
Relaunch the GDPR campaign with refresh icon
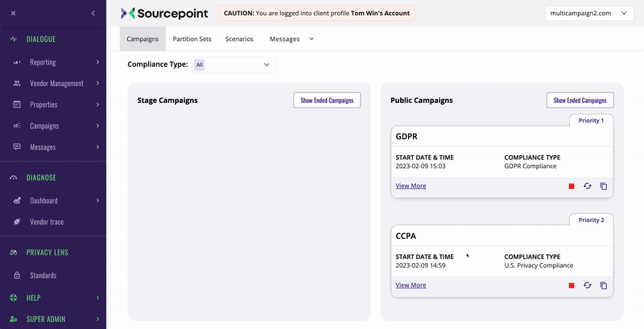click(588, 187)
